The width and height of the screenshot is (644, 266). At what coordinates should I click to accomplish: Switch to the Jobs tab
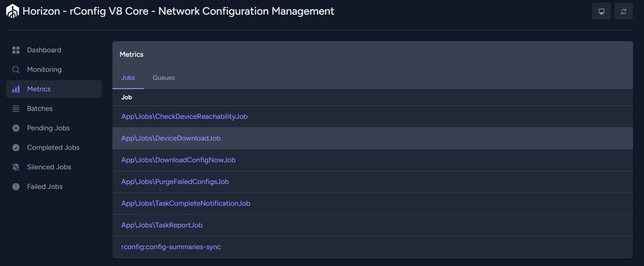(x=128, y=78)
